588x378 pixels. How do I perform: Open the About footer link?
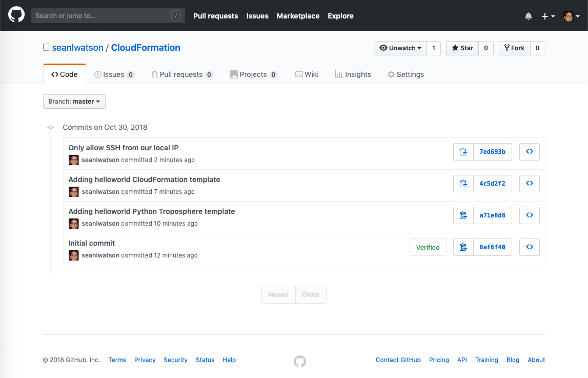coord(536,360)
